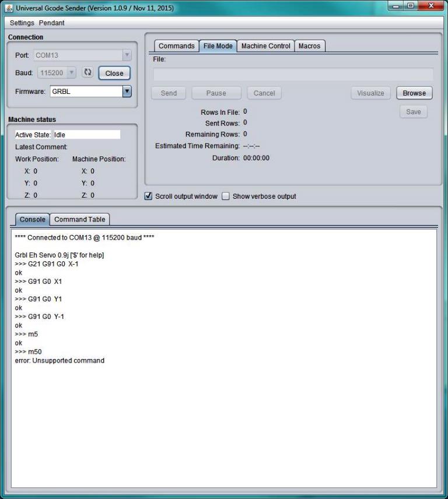Click the Active State Idle field
Image resolution: width=448 pixels, height=499 pixels.
coord(87,135)
